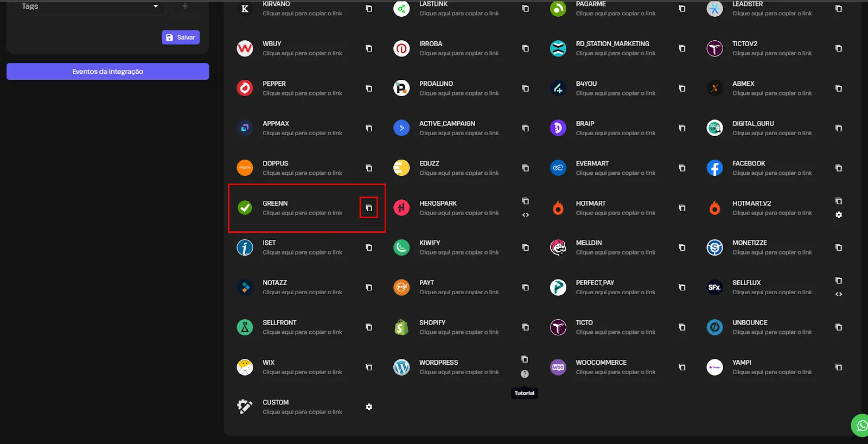Show HEROSPARK embed code icon
This screenshot has width=868, height=444.
(525, 215)
